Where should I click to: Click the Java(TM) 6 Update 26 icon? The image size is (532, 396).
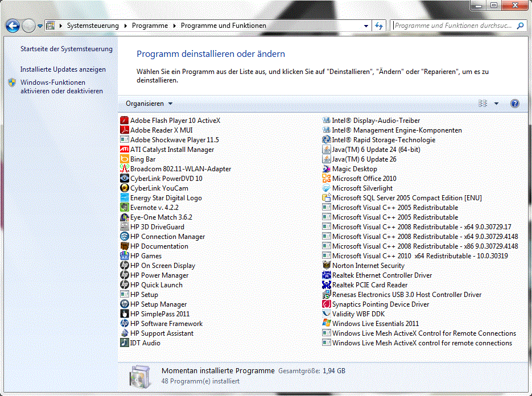[x=327, y=159]
